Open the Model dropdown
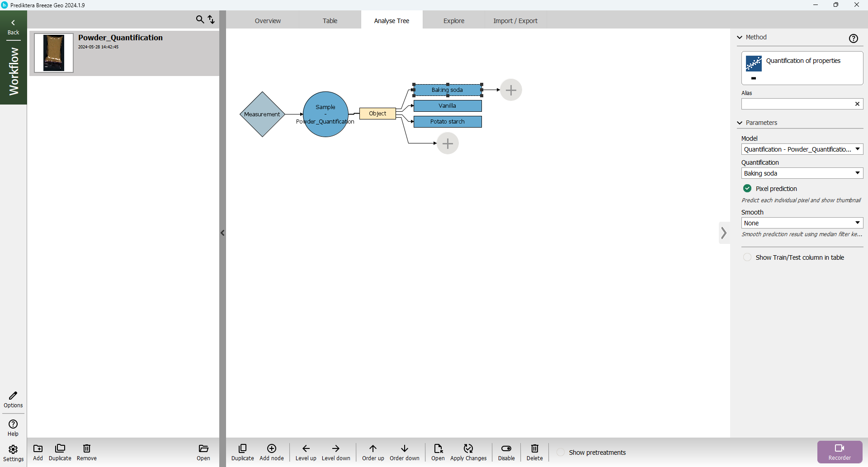Image resolution: width=868 pixels, height=467 pixels. tap(802, 149)
